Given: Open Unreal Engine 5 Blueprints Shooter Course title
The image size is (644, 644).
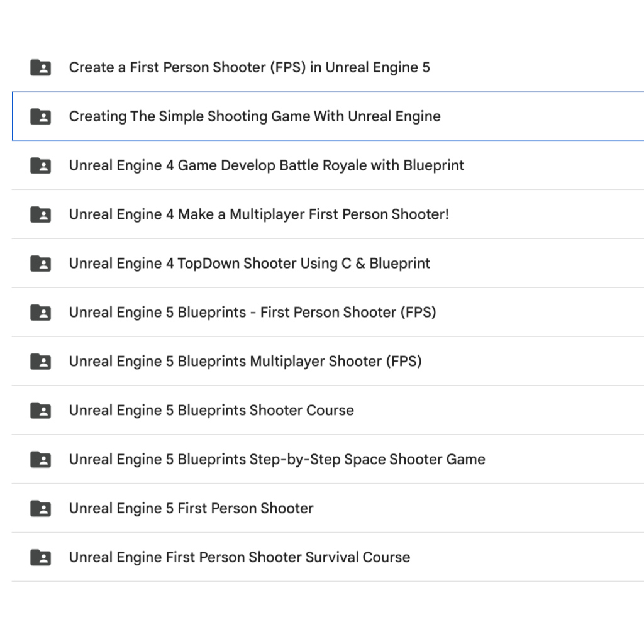Looking at the screenshot, I should pos(211,410).
